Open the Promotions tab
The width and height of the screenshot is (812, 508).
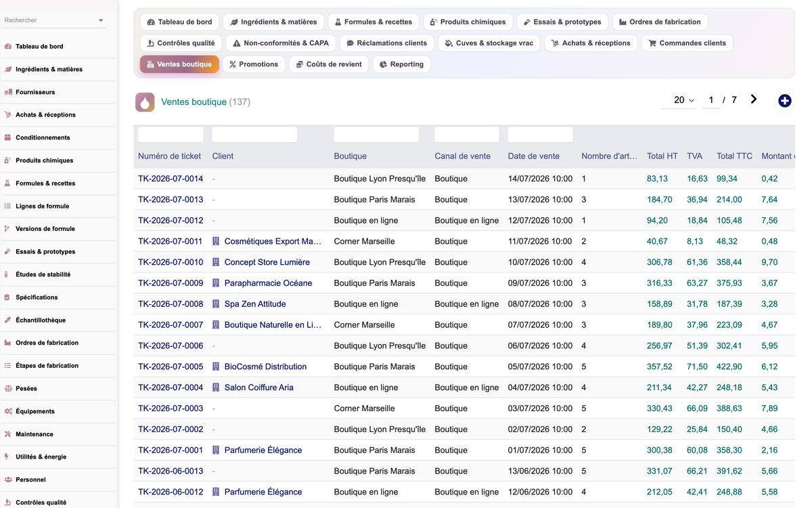pyautogui.click(x=254, y=64)
